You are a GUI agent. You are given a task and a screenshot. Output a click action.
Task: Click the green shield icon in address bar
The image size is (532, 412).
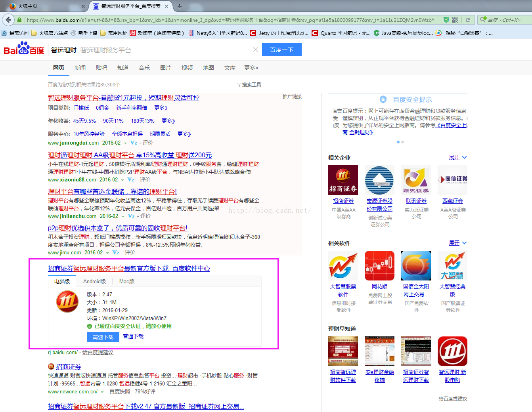click(446, 20)
